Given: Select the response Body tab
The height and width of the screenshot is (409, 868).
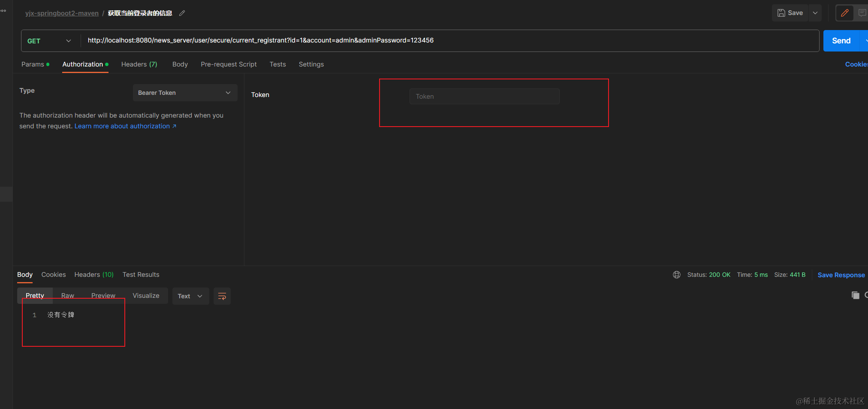Looking at the screenshot, I should [x=25, y=275].
